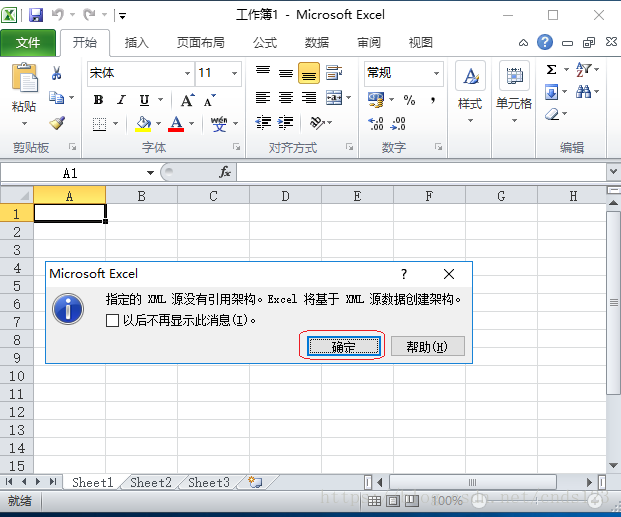Align text left

263,97
